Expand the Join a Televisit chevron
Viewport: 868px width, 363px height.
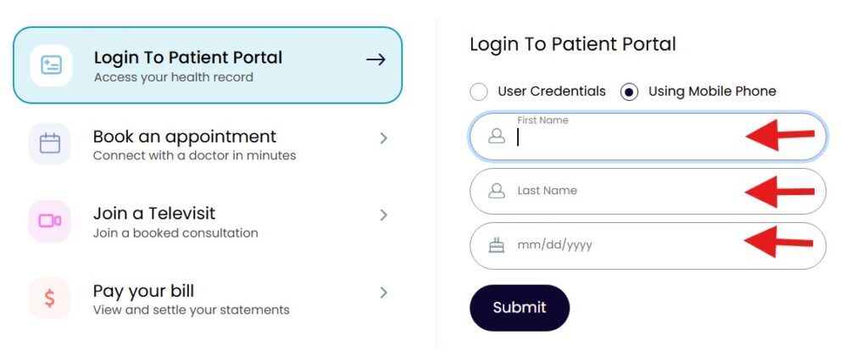click(383, 215)
